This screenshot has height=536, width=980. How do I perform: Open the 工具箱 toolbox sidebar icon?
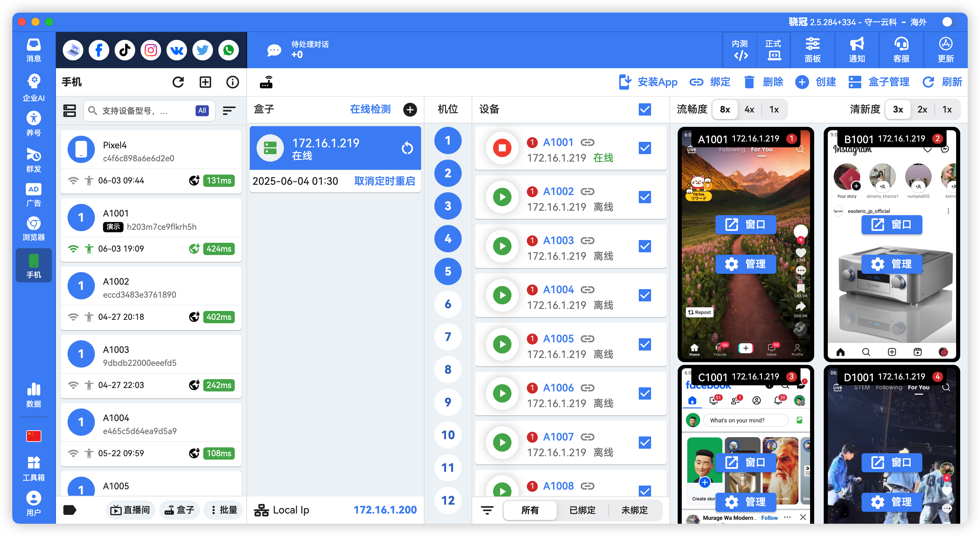[33, 469]
